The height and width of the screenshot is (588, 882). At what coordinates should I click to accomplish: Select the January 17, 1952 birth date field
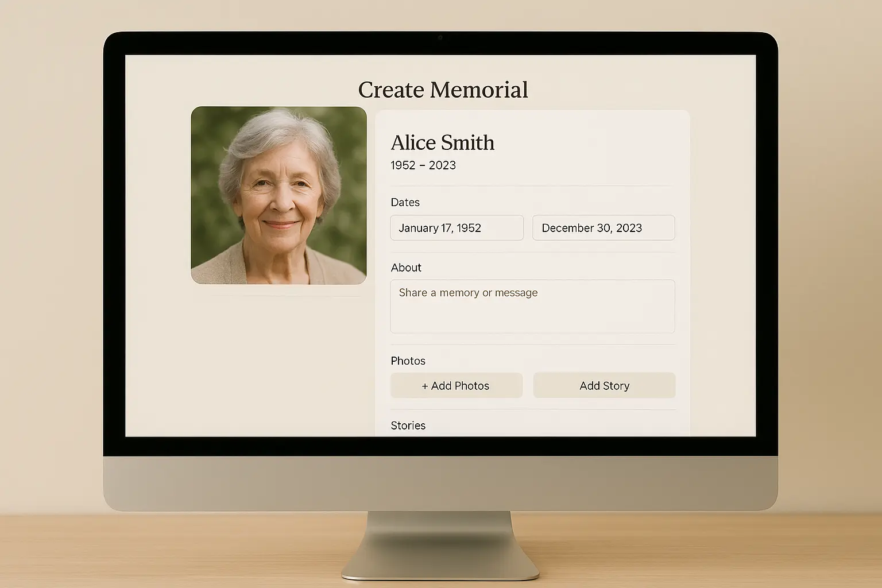tap(457, 227)
